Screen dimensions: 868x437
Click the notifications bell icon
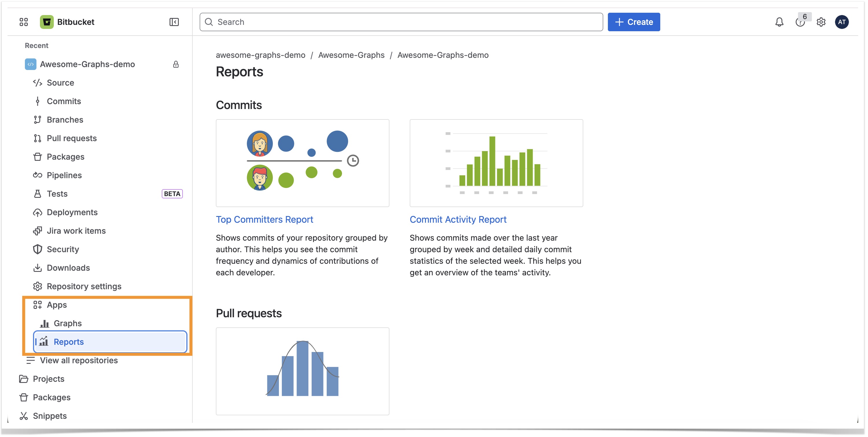tap(779, 22)
